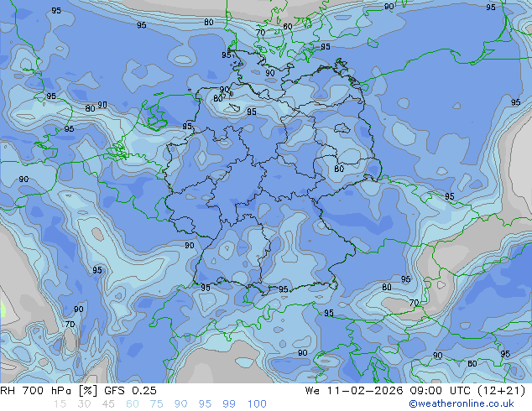Select the legend value 95 in scale row
This screenshot has height=411, width=532.
click(x=205, y=404)
